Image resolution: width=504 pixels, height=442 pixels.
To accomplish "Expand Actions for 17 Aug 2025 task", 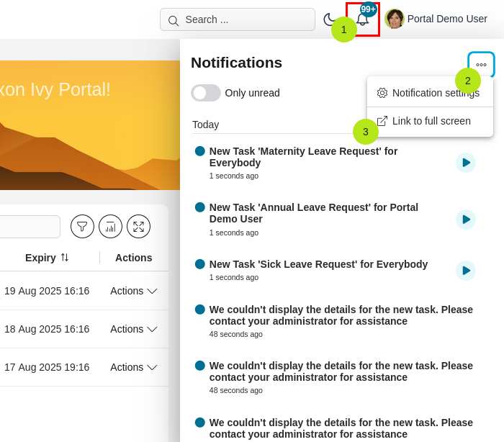I will (x=133, y=367).
